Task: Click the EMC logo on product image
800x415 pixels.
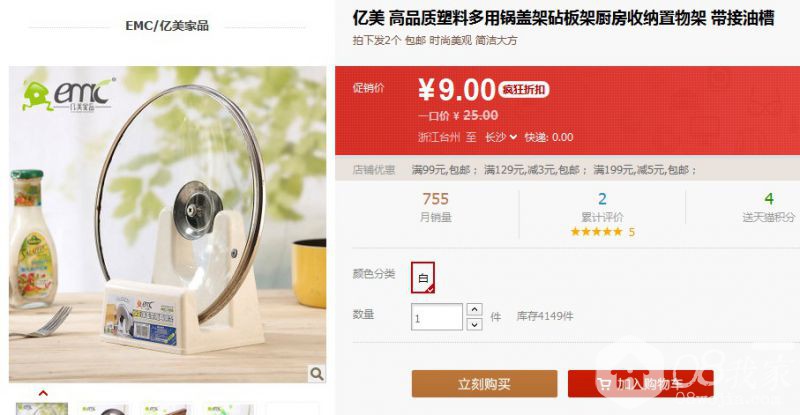Action: 68,94
